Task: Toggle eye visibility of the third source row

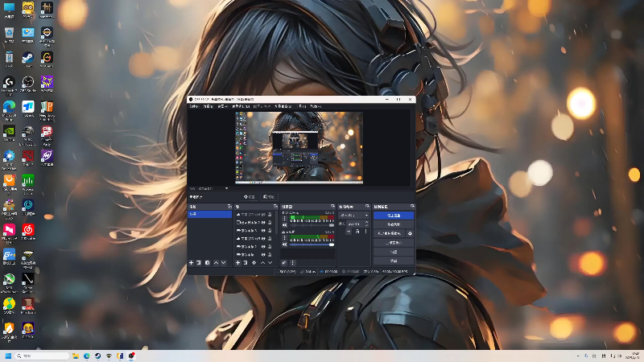Action: tap(264, 231)
